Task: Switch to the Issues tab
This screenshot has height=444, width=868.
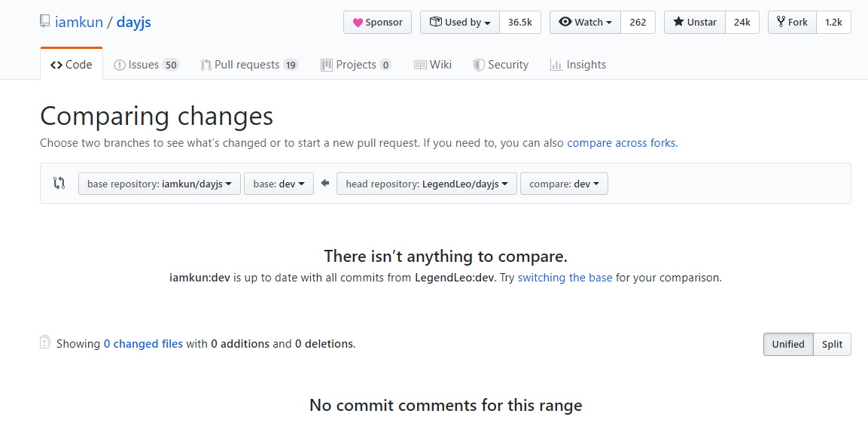Action: [x=146, y=65]
